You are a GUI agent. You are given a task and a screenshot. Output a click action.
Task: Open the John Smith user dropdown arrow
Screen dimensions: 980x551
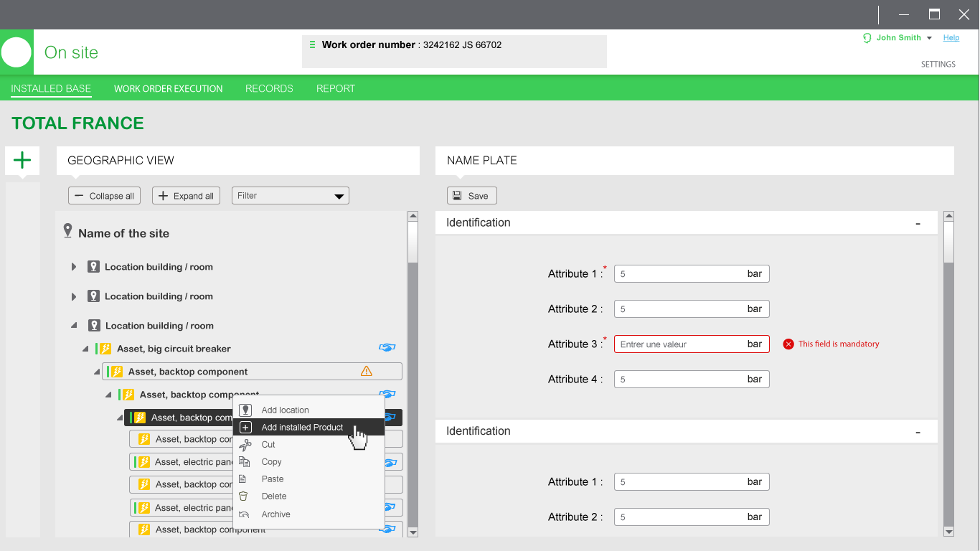tap(930, 38)
